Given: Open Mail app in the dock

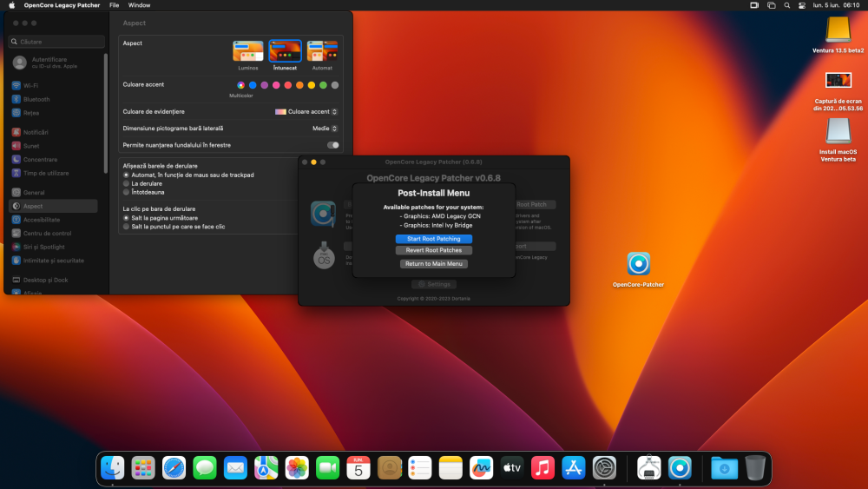Looking at the screenshot, I should pos(235,468).
